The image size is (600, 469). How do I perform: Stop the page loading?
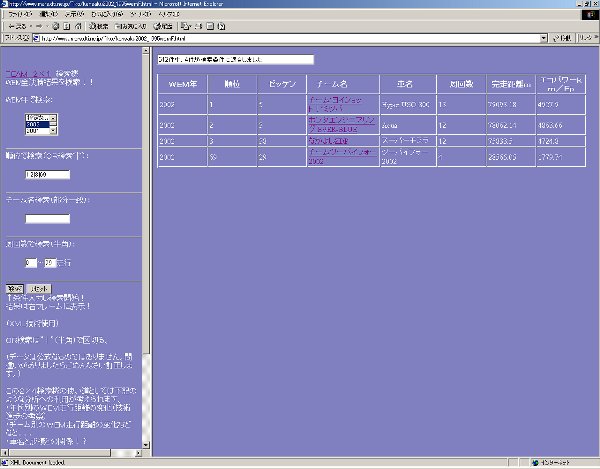[56, 26]
